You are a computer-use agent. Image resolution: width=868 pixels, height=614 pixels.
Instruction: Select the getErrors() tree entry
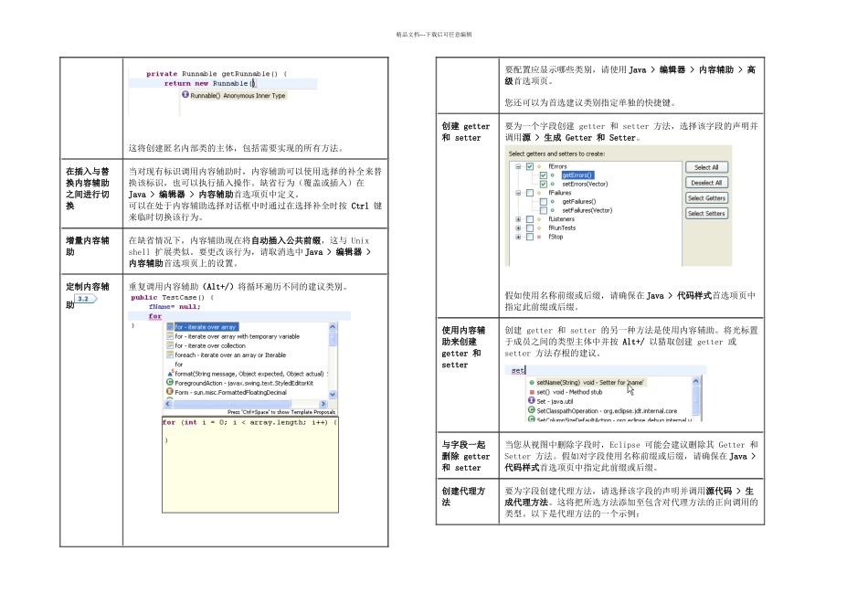click(x=577, y=175)
